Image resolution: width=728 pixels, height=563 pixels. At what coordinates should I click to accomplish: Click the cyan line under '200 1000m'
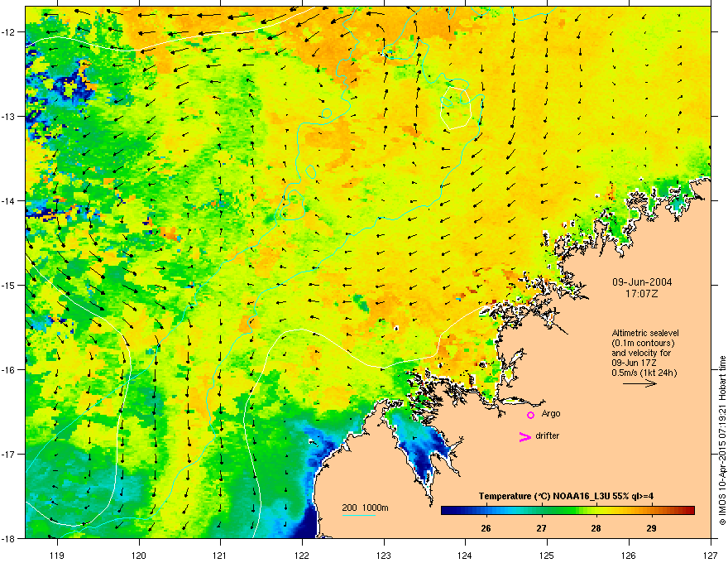coord(358,515)
